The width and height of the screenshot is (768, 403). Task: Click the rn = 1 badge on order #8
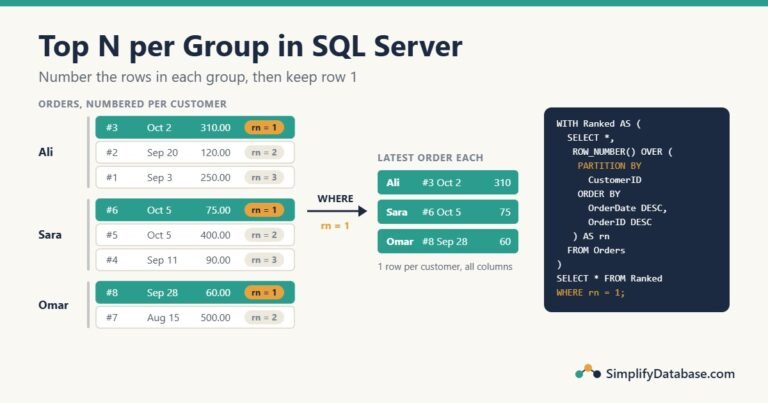264,292
